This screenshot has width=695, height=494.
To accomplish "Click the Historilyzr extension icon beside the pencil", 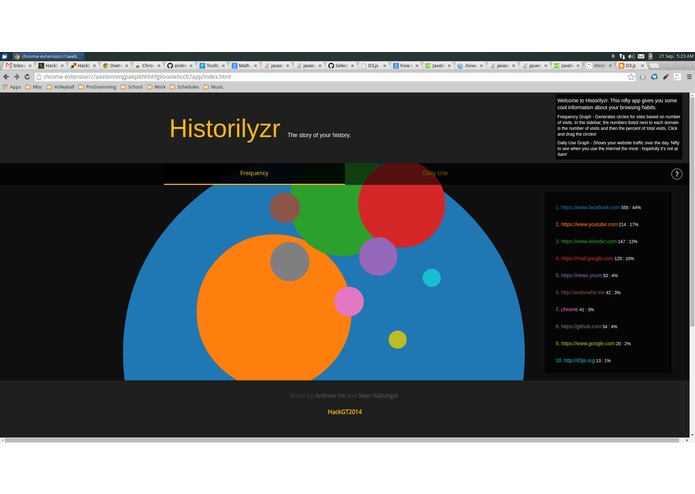I will tap(677, 77).
